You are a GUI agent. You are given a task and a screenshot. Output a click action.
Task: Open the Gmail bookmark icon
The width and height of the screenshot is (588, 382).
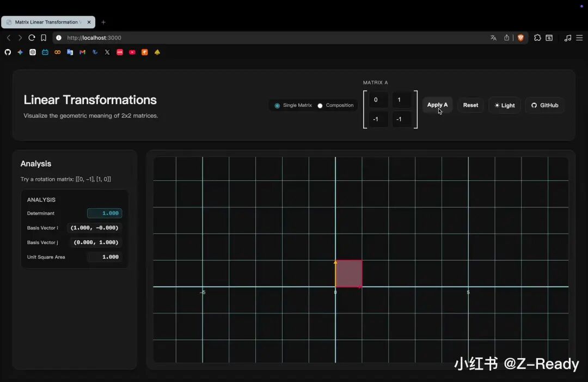tap(83, 52)
